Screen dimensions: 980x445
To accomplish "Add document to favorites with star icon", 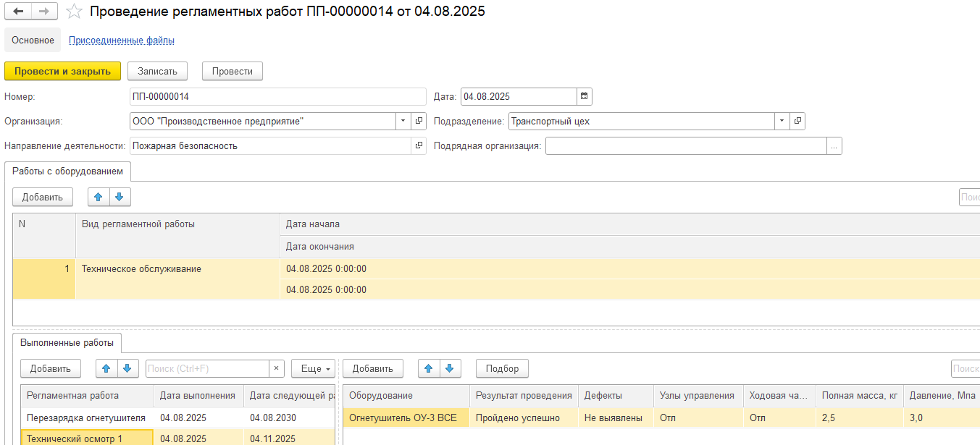I will coord(73,12).
